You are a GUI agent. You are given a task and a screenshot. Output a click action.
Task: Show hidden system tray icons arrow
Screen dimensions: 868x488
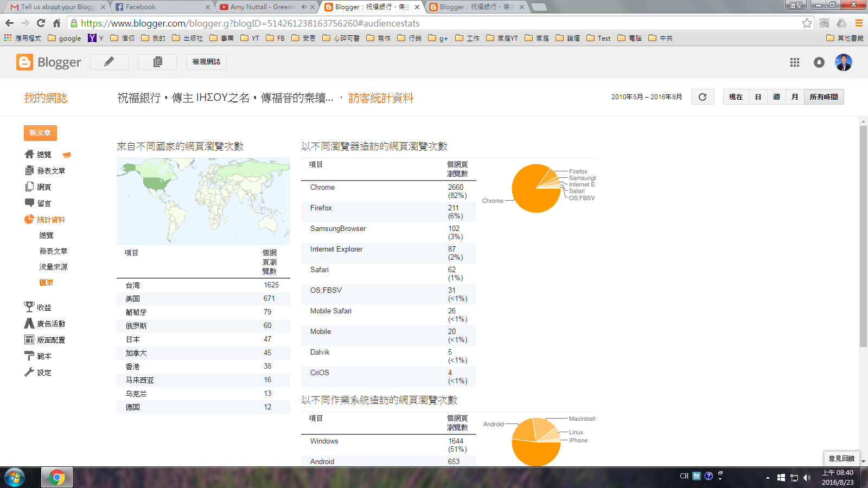pyautogui.click(x=768, y=478)
